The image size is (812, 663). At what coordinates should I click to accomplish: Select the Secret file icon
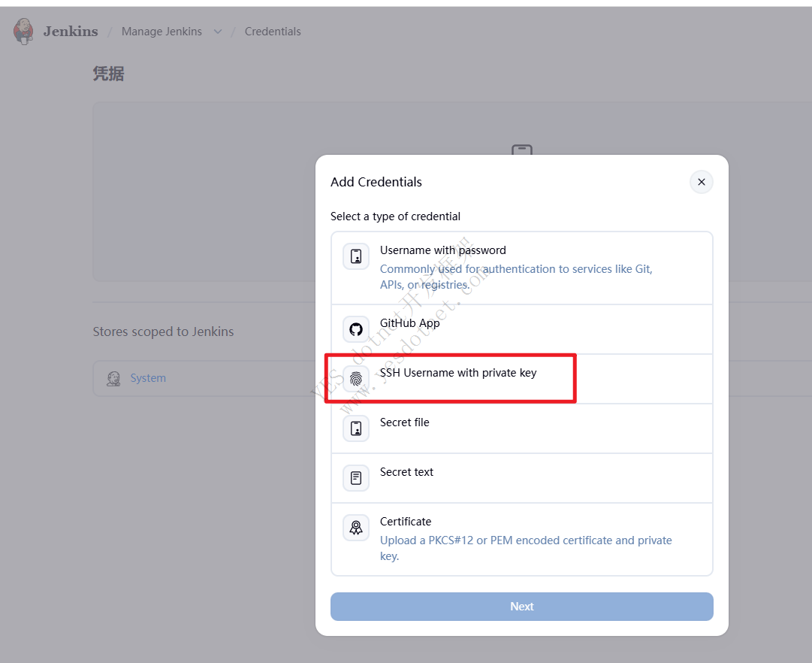coord(356,428)
